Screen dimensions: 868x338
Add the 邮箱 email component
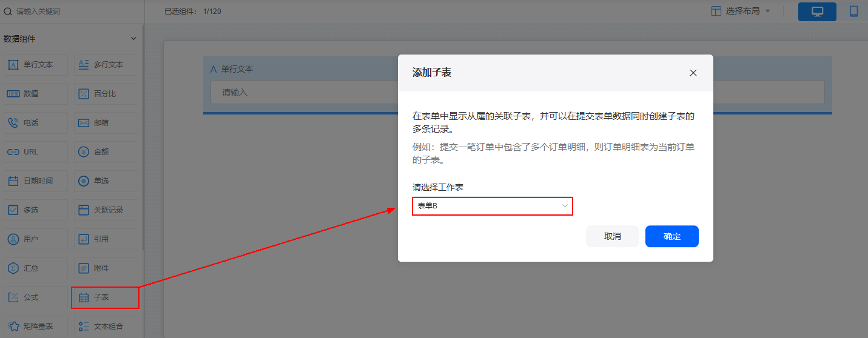tap(106, 123)
